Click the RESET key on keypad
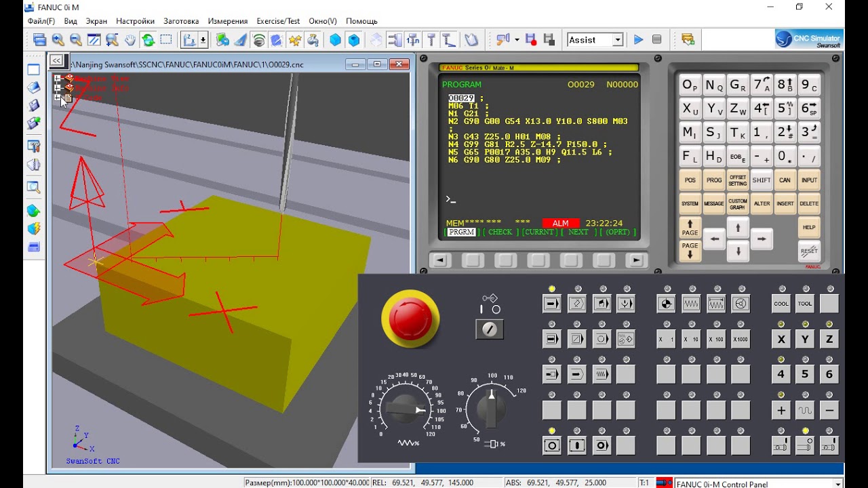Viewport: 868px width, 488px height. pos(809,251)
